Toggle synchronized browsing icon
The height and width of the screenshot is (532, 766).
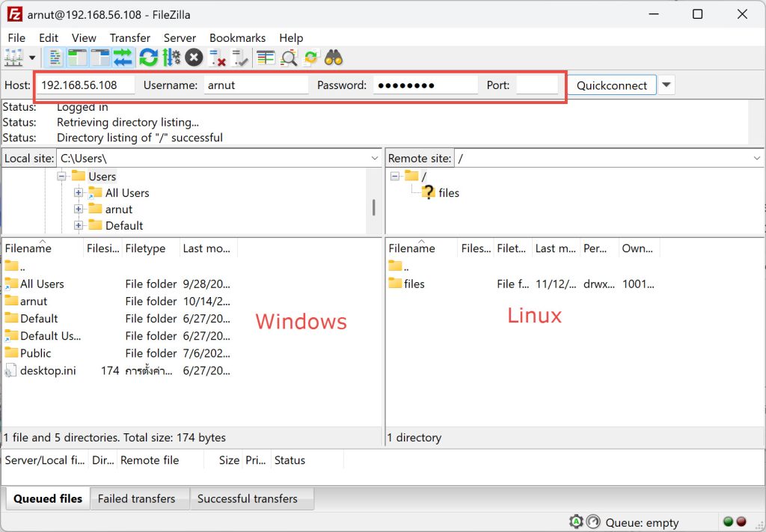point(311,58)
